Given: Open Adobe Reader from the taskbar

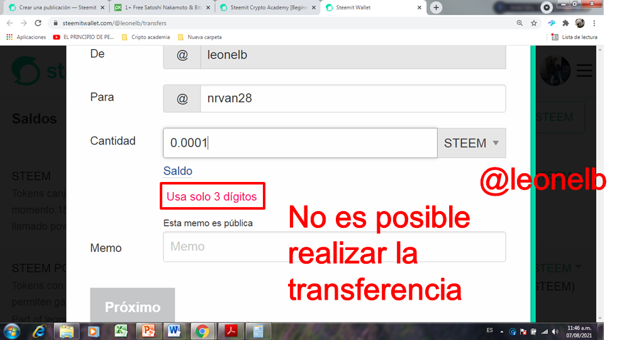Looking at the screenshot, I should [x=230, y=331].
